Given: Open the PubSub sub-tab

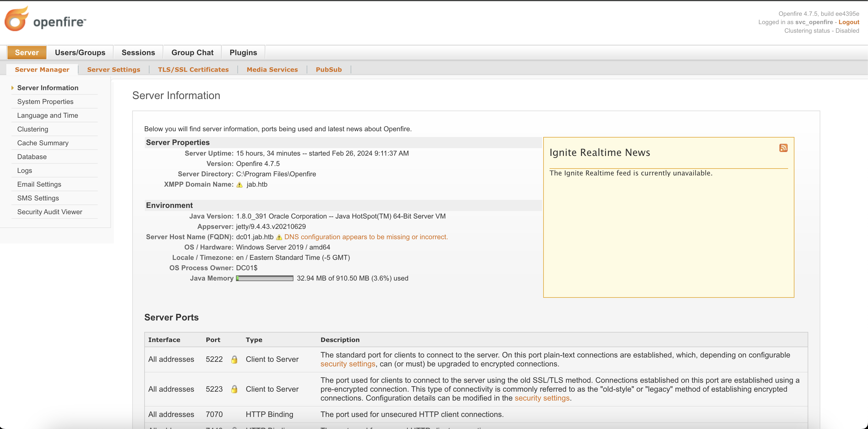Looking at the screenshot, I should [x=329, y=69].
